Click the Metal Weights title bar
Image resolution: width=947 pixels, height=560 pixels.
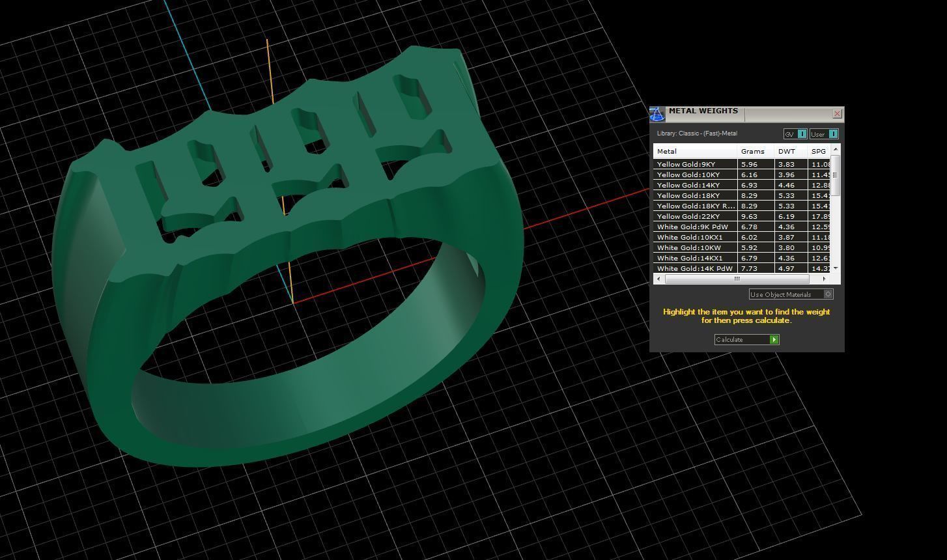coord(746,114)
